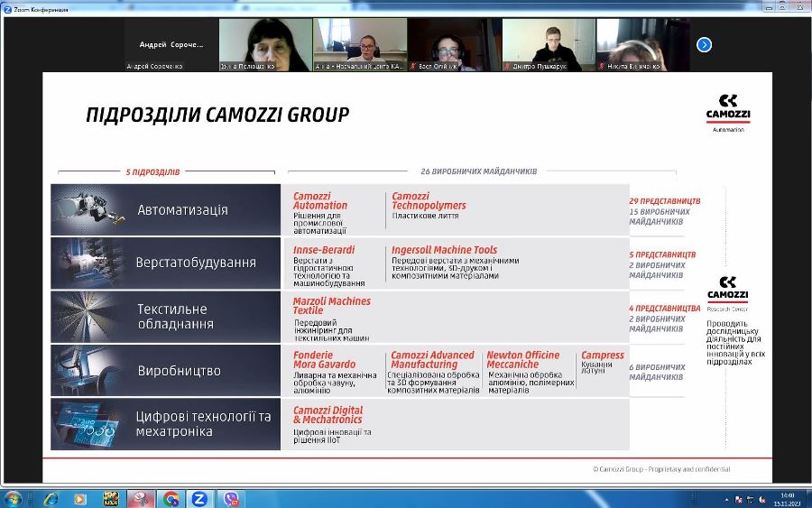Click the slide title 'ПІДРОЗДІЛИ CAMOZZI GROUP'
812x508 pixels.
coord(217,115)
